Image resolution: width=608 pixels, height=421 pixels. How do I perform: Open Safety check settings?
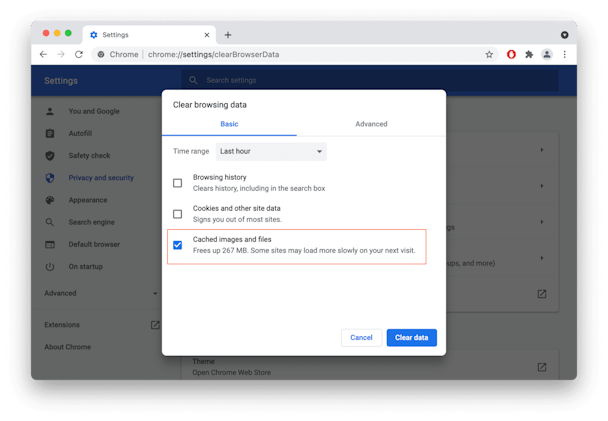point(89,155)
